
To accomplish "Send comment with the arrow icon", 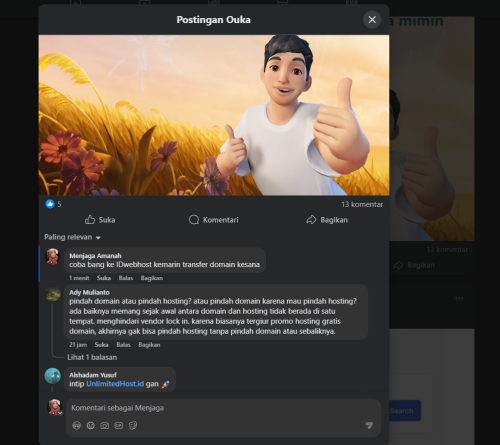I will [x=369, y=426].
